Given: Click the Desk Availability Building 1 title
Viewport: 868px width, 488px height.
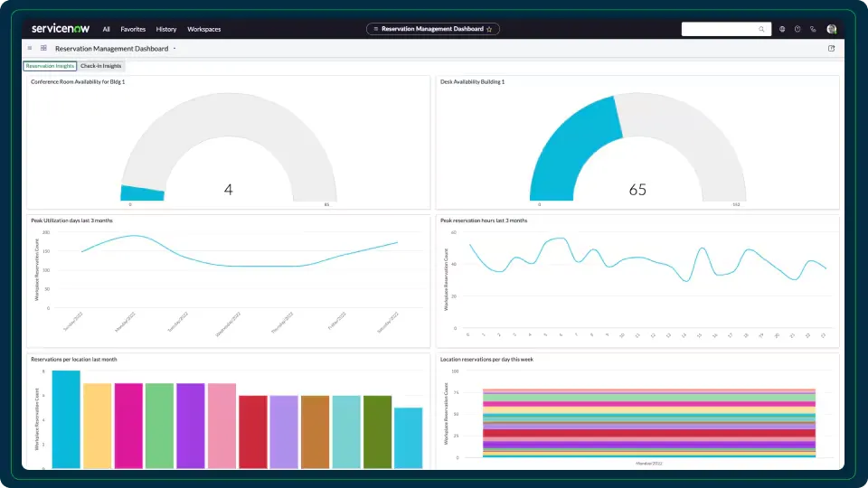Looking at the screenshot, I should point(473,82).
